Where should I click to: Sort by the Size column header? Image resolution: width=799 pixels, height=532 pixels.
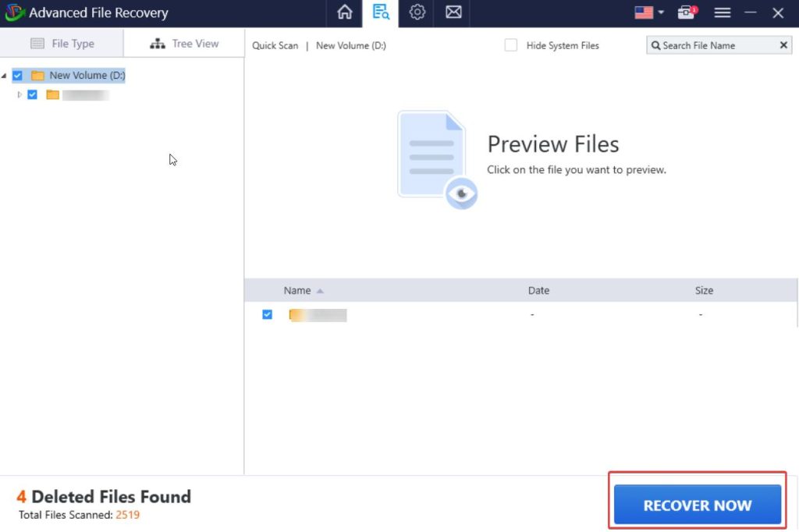[704, 290]
